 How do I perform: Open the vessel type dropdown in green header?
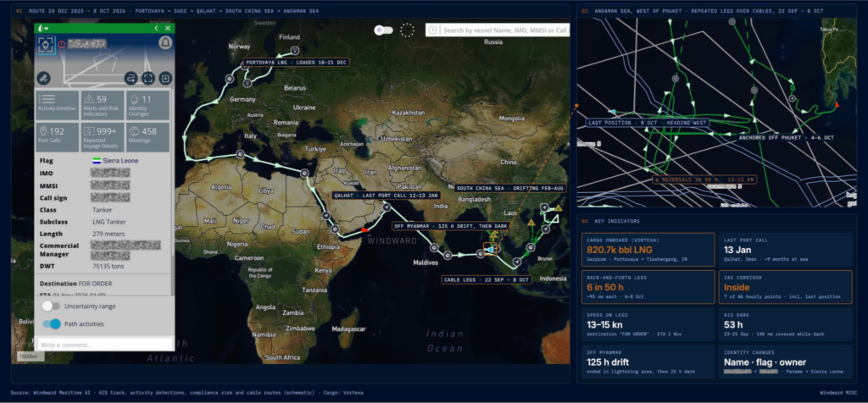pyautogui.click(x=42, y=28)
